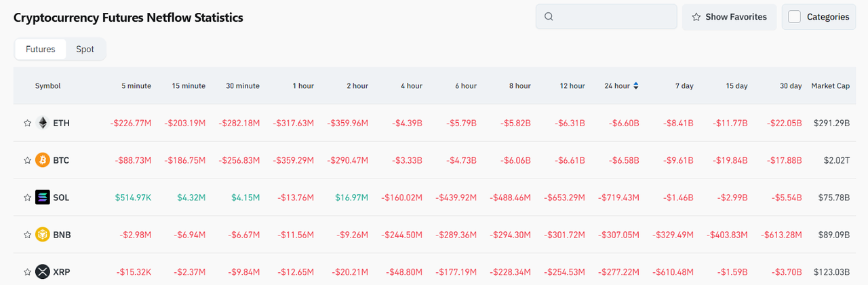Click the Solana coin icon
868x285 pixels.
pos(43,197)
